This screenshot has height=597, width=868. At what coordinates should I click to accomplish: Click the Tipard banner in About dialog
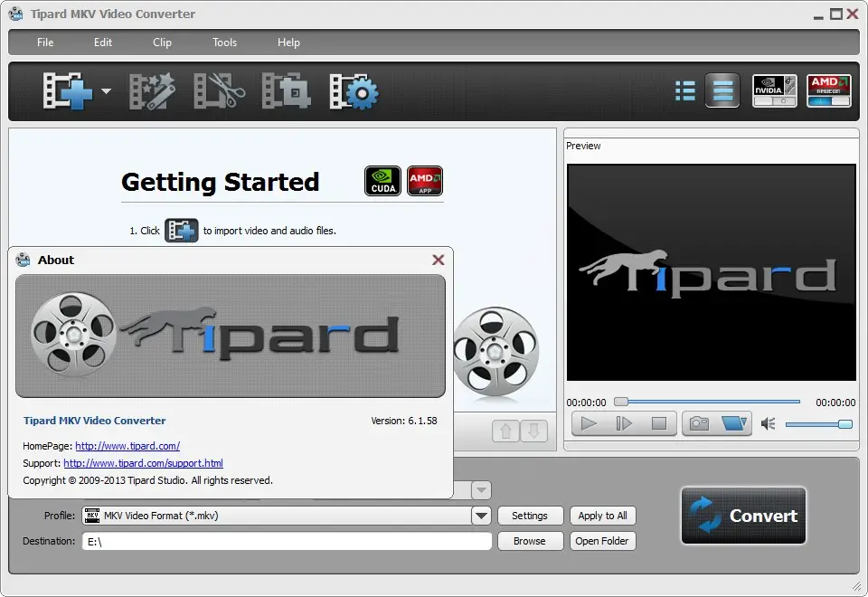tap(231, 336)
